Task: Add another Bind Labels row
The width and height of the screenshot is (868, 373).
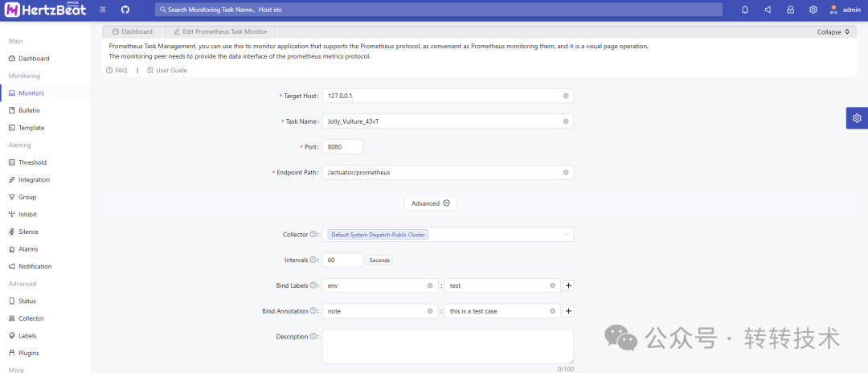Action: [x=568, y=285]
